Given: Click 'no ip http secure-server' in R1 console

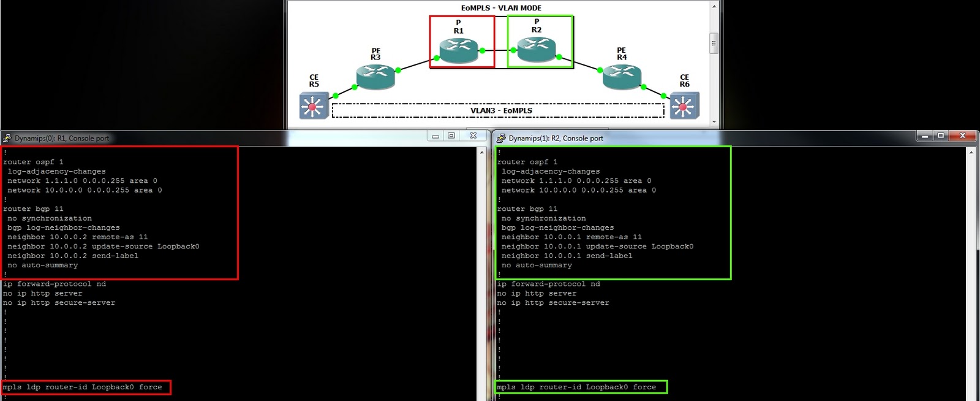Looking at the screenshot, I should [59, 303].
